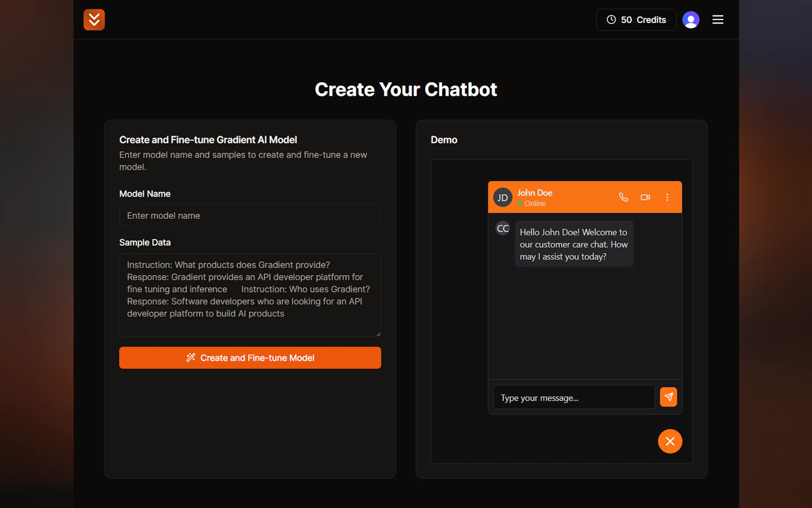
Task: Open the 50 Credits button
Action: coord(636,20)
